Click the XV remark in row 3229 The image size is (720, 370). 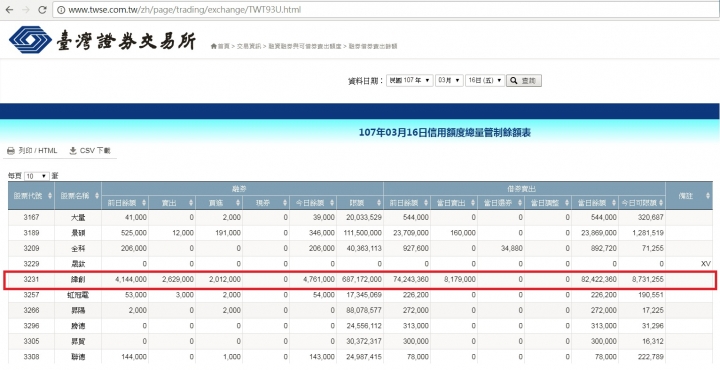[705, 264]
